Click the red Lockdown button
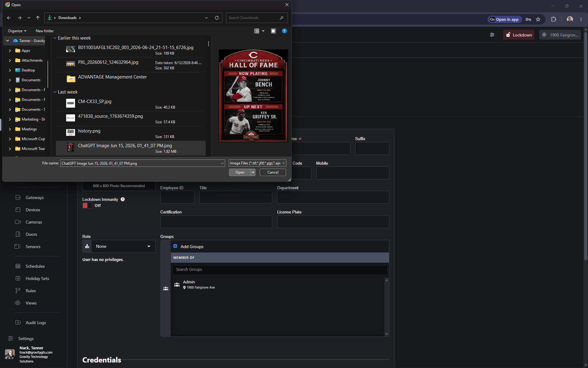Image resolution: width=588 pixels, height=368 pixels. [x=519, y=35]
